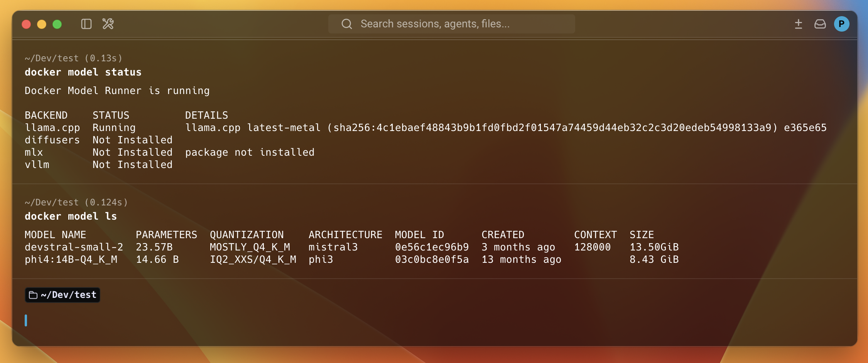Select the 'docker model ls' command
Screen dimensions: 868x363
click(x=71, y=217)
